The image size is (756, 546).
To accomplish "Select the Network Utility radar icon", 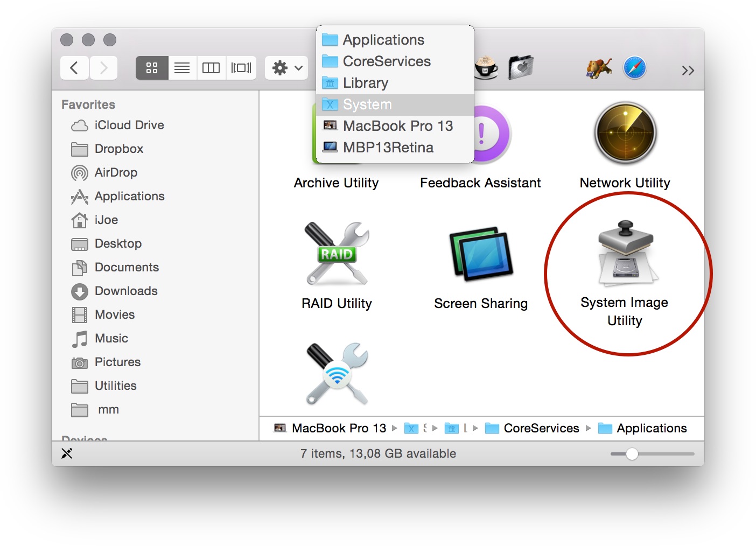I will (x=625, y=134).
